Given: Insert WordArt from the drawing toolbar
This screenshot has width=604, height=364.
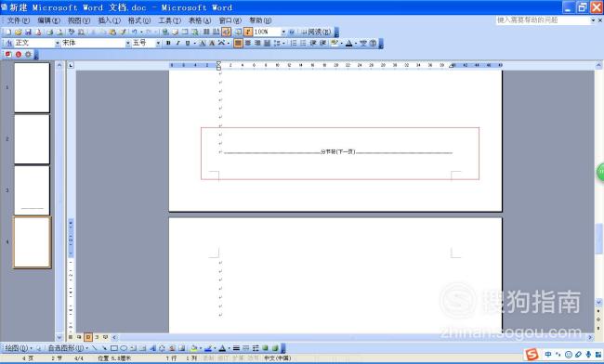Looking at the screenshot, I should [x=152, y=348].
